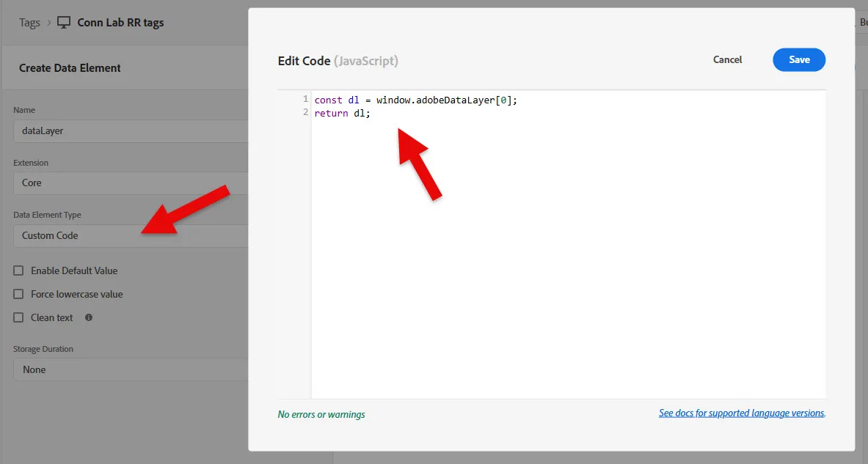The image size is (868, 464).
Task: Save the edited JavaScript code
Action: (x=799, y=59)
